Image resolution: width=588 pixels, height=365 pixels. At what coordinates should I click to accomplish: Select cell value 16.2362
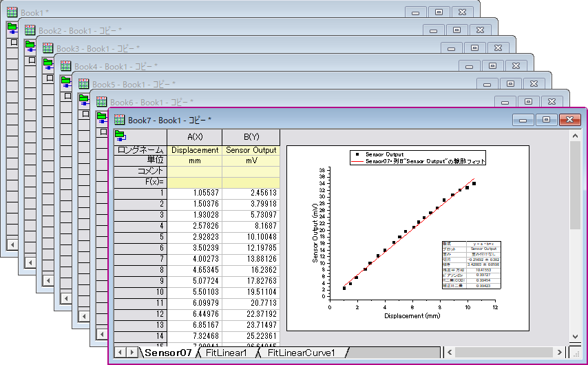tap(251, 270)
